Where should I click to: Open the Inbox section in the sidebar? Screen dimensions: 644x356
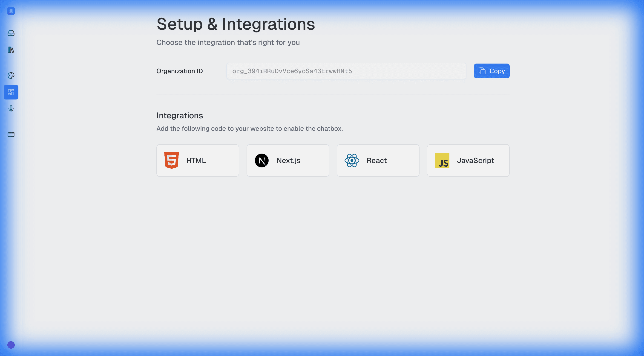(11, 33)
